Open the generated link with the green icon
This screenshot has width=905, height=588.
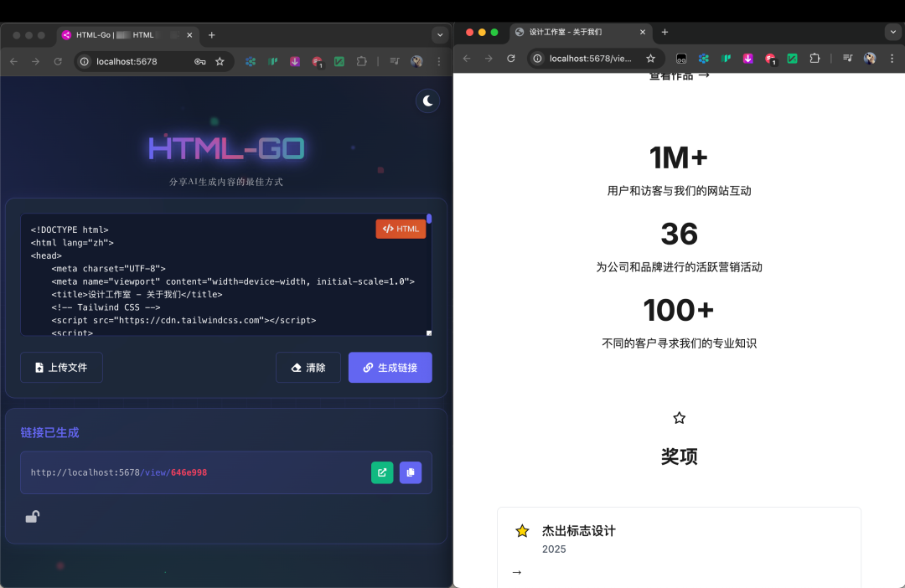(382, 472)
